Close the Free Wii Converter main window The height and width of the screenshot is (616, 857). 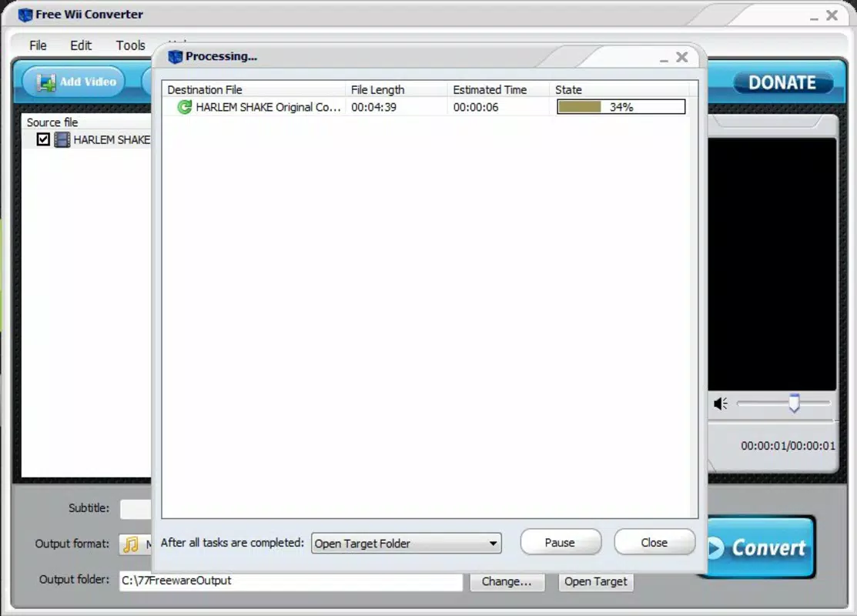tap(832, 15)
